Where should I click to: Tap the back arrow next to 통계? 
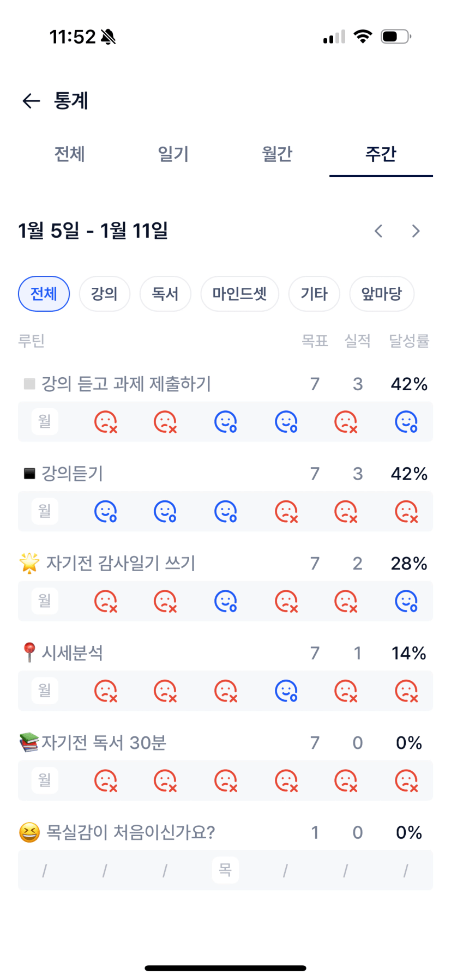click(x=32, y=101)
